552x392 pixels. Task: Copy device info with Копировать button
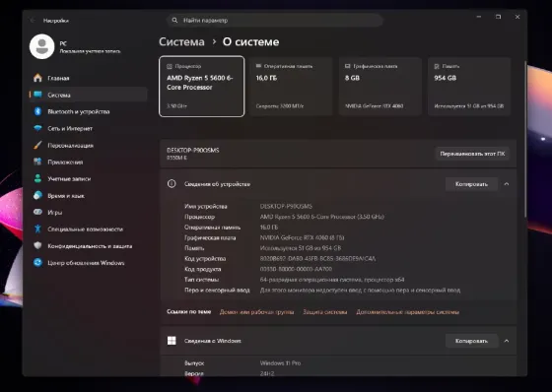coord(471,184)
